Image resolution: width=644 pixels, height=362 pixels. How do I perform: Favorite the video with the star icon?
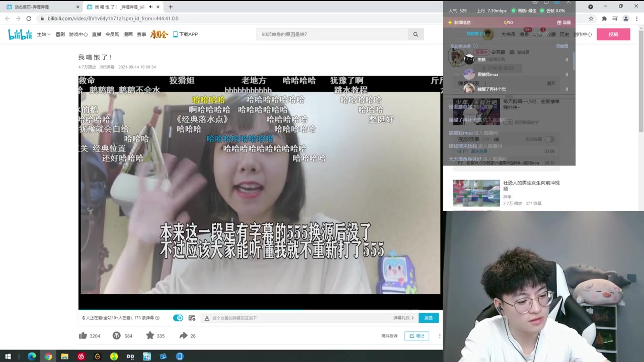pos(150,335)
